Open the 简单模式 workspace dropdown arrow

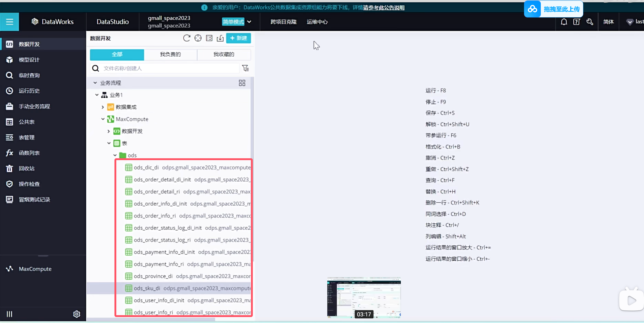click(x=249, y=22)
